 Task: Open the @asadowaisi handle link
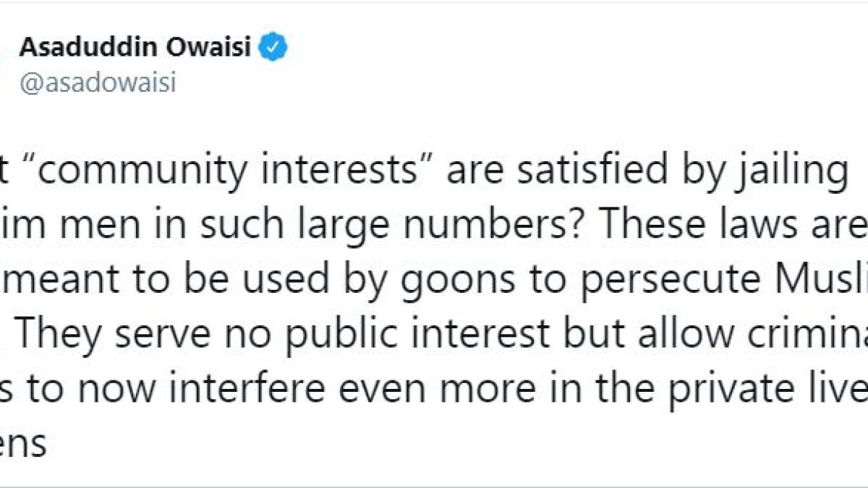click(98, 84)
